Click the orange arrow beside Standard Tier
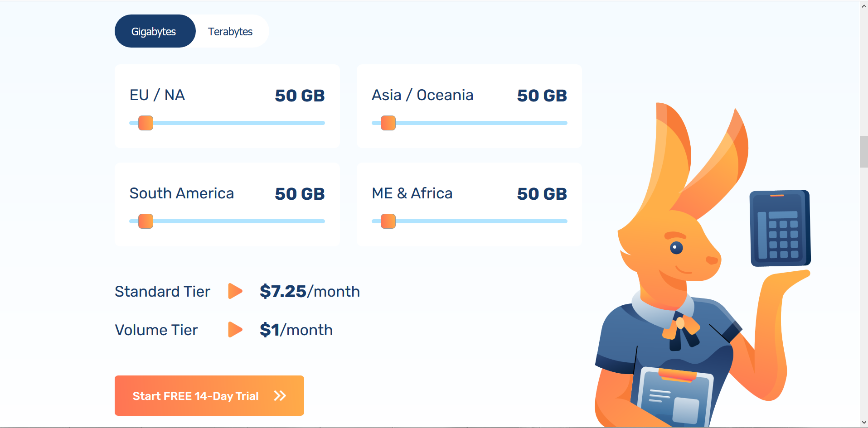868x428 pixels. point(235,291)
